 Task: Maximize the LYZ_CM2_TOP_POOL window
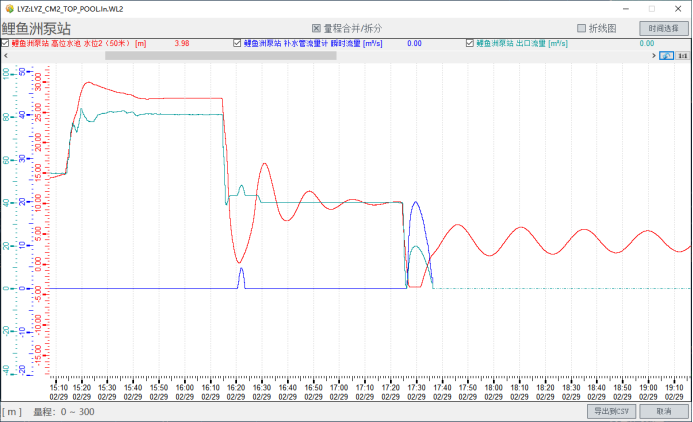coord(652,8)
